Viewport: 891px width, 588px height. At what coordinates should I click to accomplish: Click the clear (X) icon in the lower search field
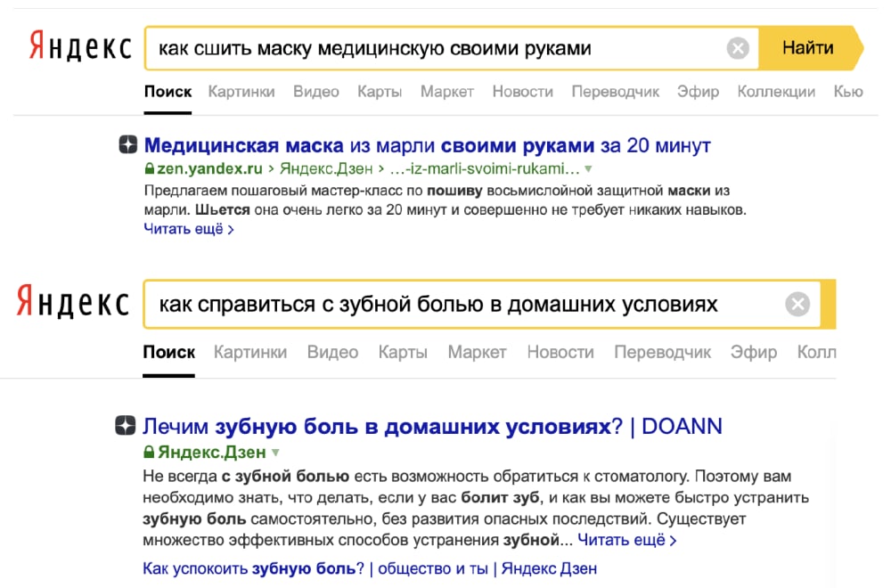(797, 304)
